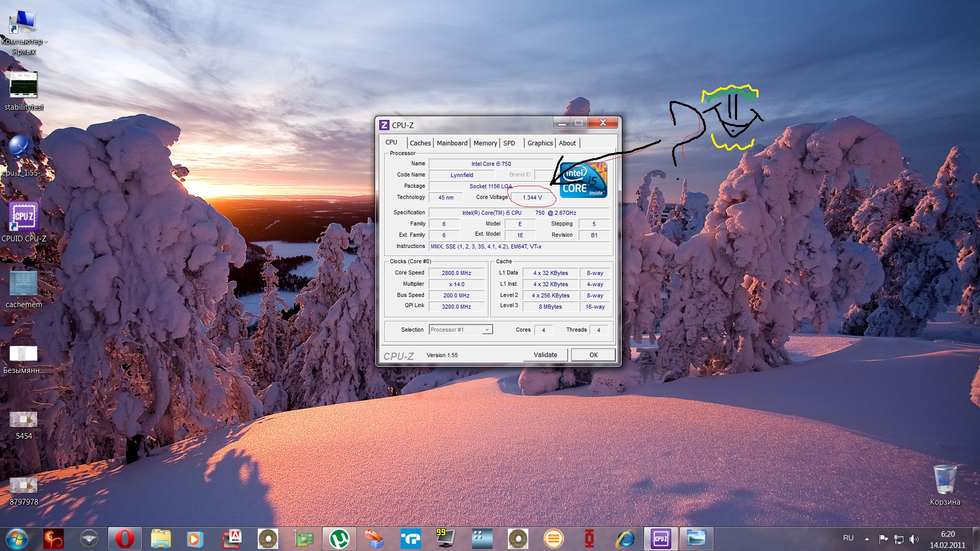Open the uTorrent taskbar icon
Image resolution: width=980 pixels, height=551 pixels.
click(x=339, y=539)
